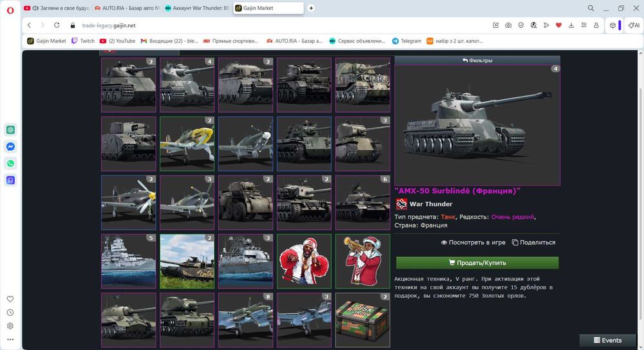Select the tank thumbnail with count 6
Screen dimensions: 644x350
(x=363, y=202)
